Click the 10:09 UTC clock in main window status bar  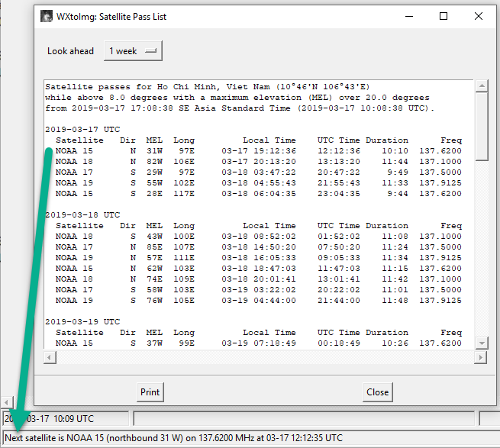[x=73, y=419]
